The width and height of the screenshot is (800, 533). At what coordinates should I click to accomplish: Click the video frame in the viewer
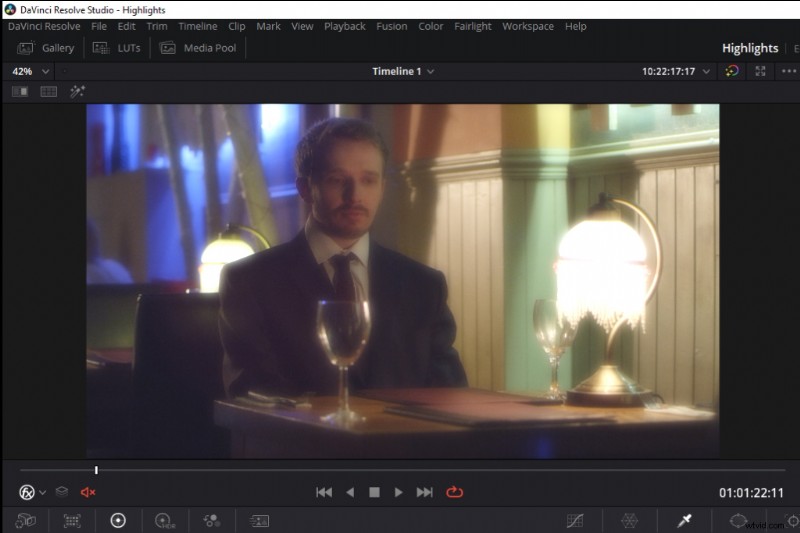pyautogui.click(x=403, y=281)
